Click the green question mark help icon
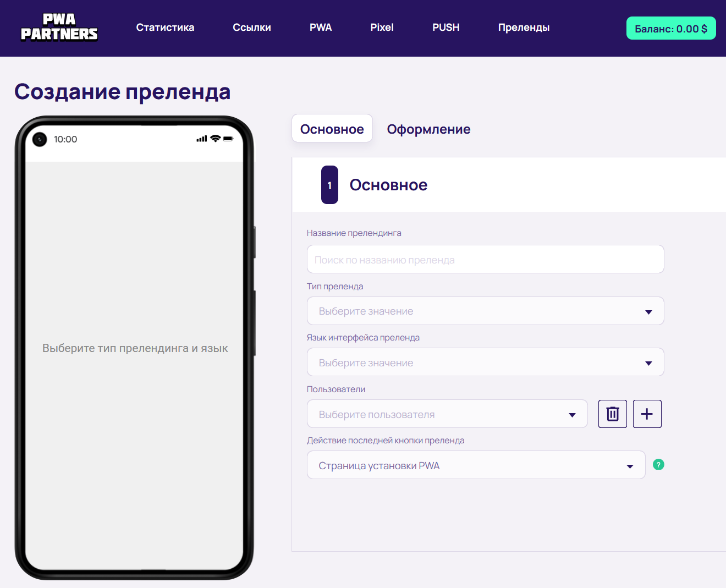 point(658,464)
